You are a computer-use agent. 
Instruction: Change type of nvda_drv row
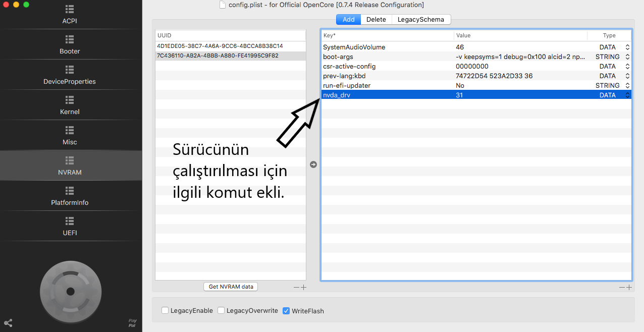627,95
